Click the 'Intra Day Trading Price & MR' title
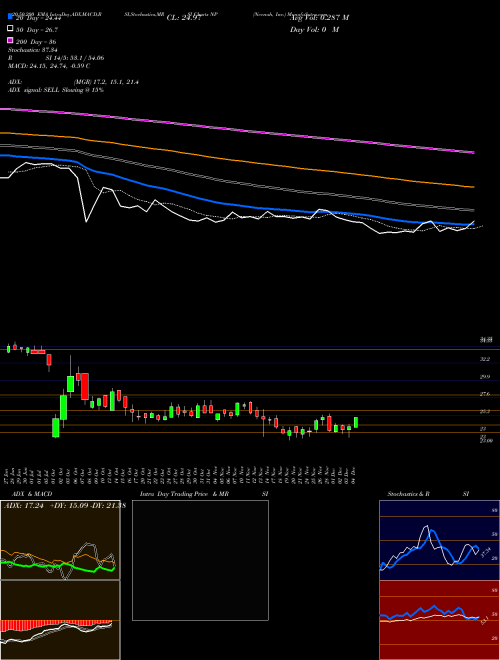 click(184, 494)
